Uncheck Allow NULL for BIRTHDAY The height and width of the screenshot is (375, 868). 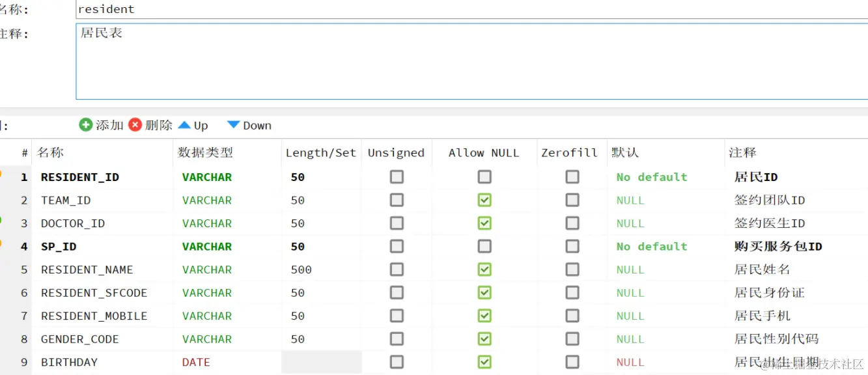[x=484, y=363]
